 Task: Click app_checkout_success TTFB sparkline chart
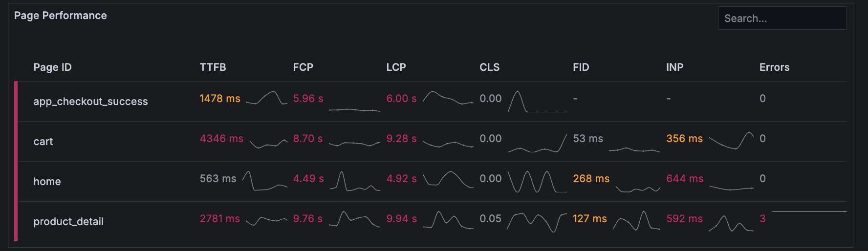pos(267,98)
